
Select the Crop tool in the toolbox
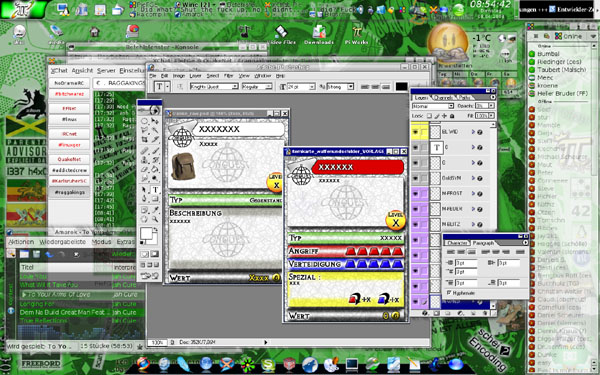144,140
